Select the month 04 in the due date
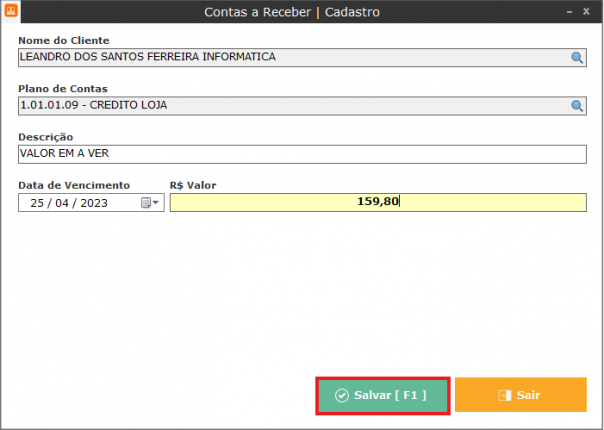604x430 pixels. click(x=66, y=202)
